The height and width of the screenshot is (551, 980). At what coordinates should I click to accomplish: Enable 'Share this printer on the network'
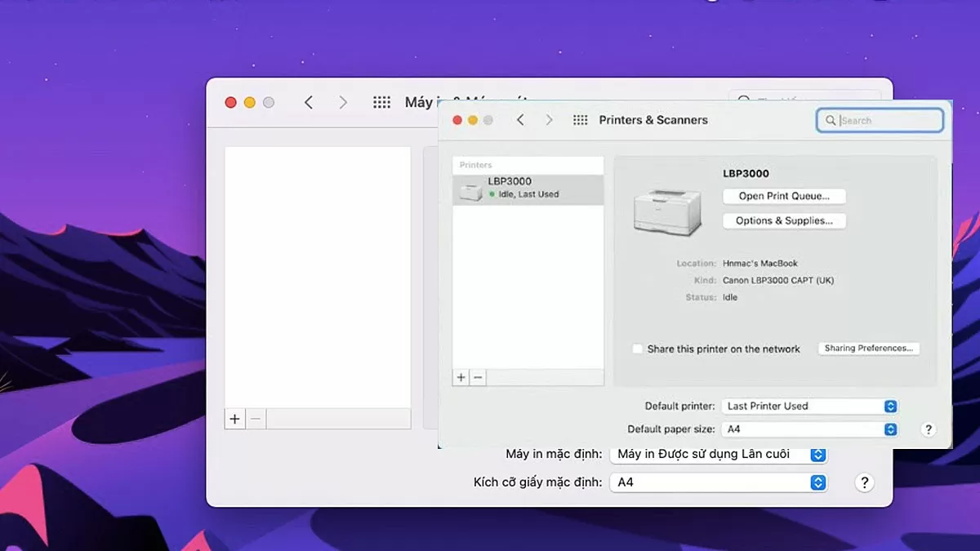pyautogui.click(x=637, y=349)
